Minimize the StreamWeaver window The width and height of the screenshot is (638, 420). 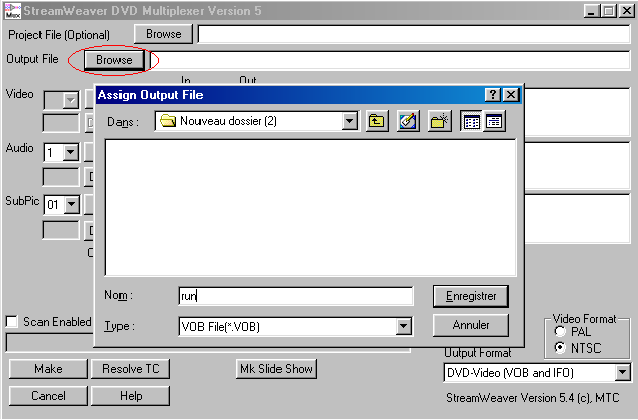[592, 11]
